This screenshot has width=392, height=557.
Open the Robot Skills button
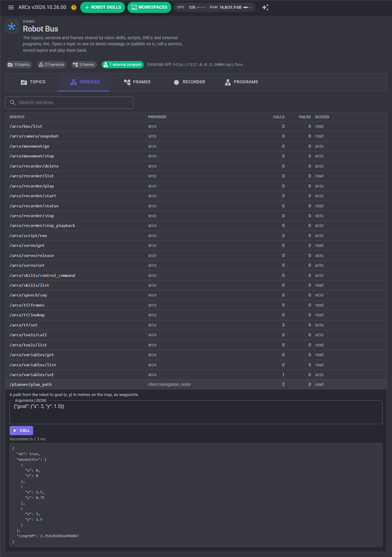pos(103,7)
